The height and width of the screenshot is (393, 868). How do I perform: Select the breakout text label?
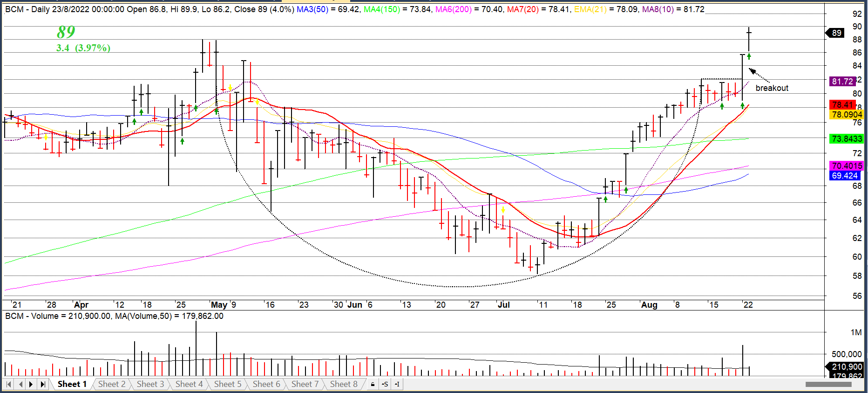click(772, 88)
